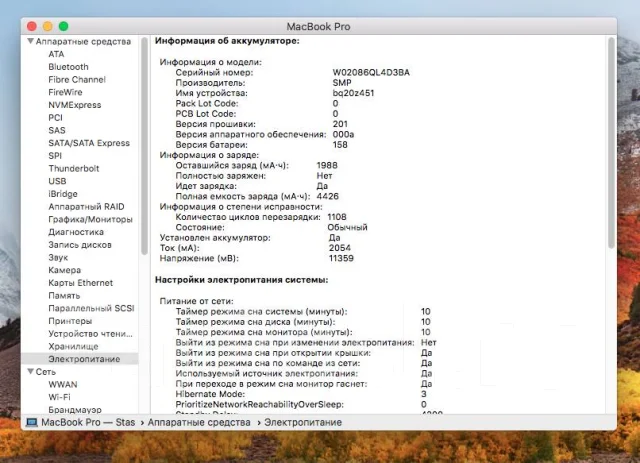Click Аппаратные средства in path bar
The width and height of the screenshot is (640, 463).
coord(199,422)
